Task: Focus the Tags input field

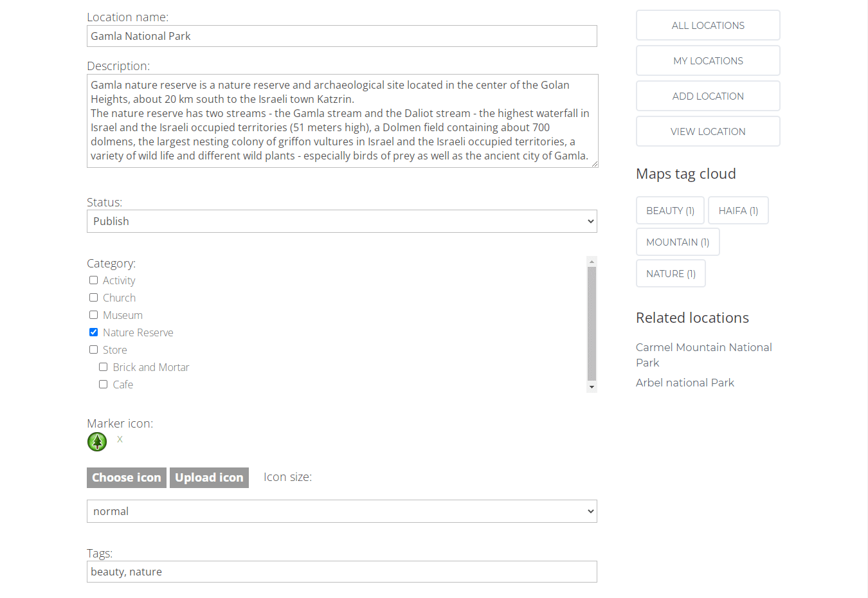Action: (x=341, y=572)
